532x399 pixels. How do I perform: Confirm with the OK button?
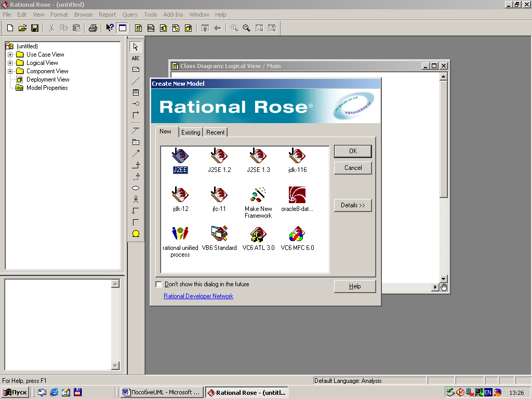click(x=353, y=151)
